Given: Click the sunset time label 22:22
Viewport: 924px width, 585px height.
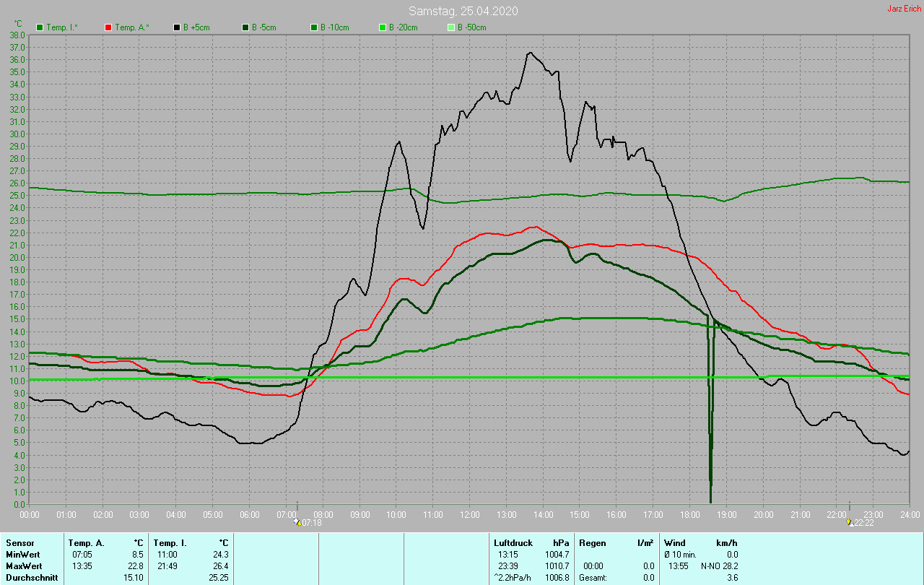Looking at the screenshot, I should point(863,522).
